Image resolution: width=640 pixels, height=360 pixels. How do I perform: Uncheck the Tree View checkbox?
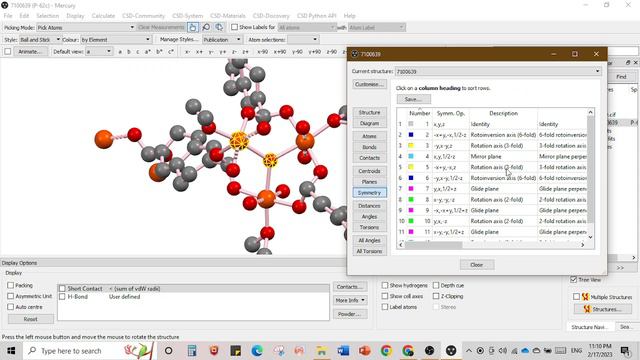click(x=573, y=280)
